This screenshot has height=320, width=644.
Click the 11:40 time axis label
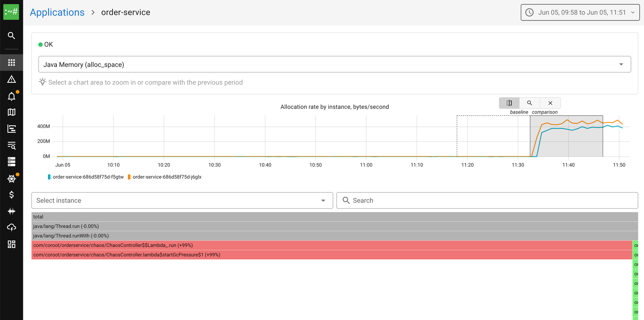(569, 165)
